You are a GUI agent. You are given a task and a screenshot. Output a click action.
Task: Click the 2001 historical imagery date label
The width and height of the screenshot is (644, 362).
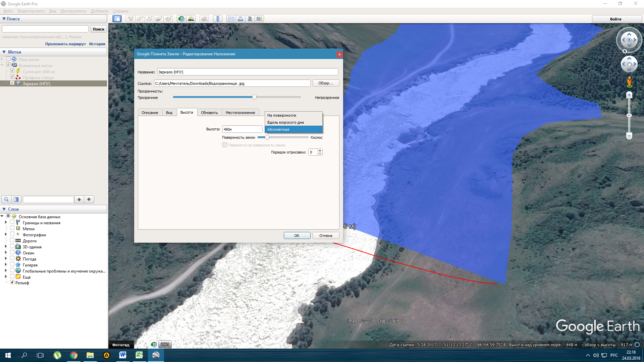(165, 344)
